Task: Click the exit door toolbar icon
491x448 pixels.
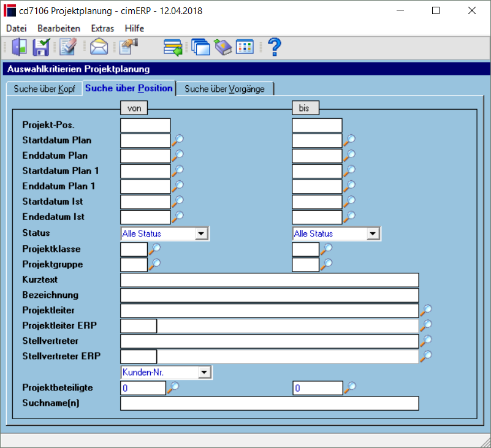Action: point(20,47)
